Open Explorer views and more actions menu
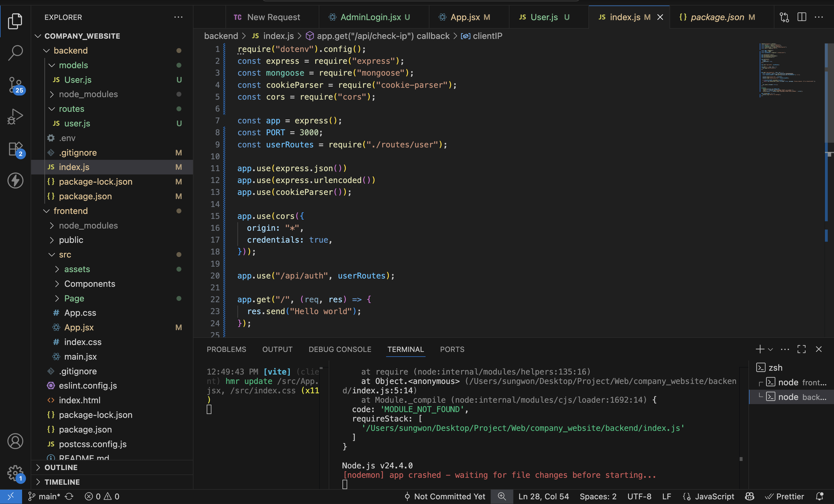Viewport: 834px width, 504px height. point(178,17)
